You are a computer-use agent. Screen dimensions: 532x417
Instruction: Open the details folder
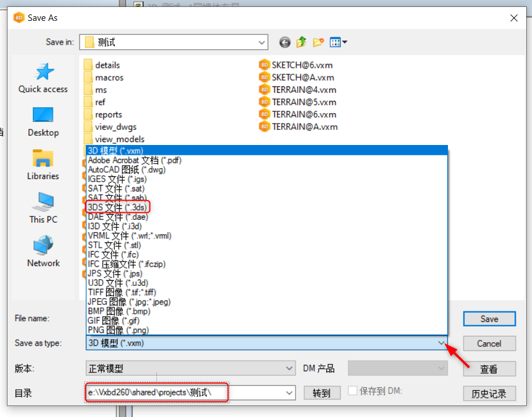(x=102, y=65)
